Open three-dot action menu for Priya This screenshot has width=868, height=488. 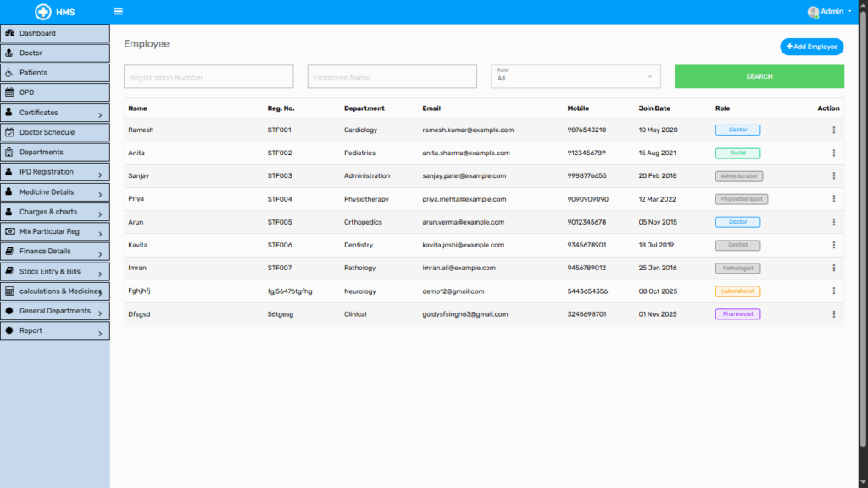(833, 199)
